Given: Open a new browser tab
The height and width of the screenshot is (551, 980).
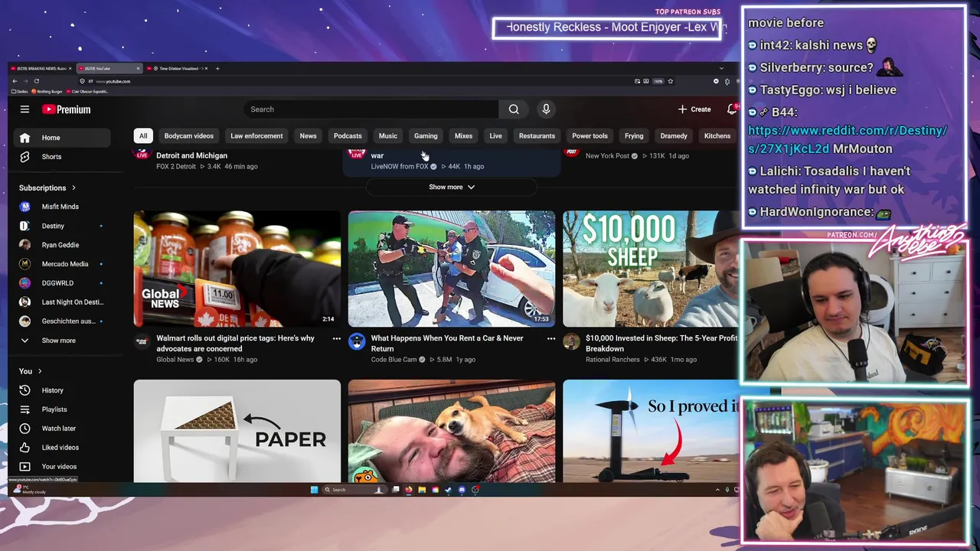Looking at the screenshot, I should point(217,68).
